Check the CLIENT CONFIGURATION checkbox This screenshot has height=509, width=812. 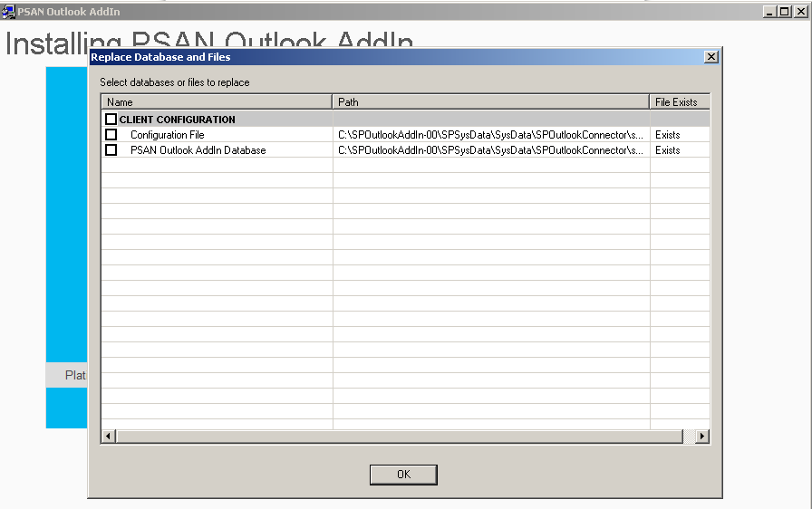[111, 119]
